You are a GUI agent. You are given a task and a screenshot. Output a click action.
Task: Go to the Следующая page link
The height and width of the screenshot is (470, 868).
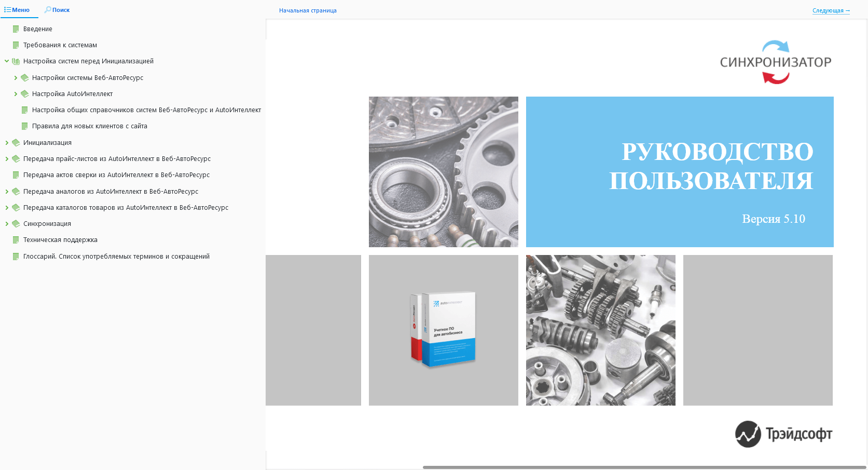[x=831, y=10]
